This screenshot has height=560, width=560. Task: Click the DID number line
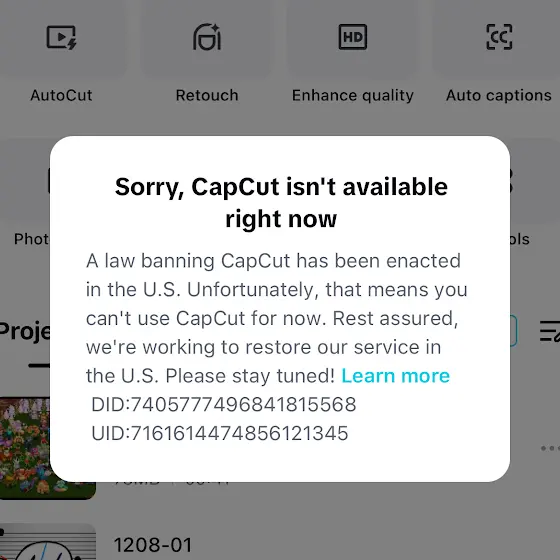224,404
